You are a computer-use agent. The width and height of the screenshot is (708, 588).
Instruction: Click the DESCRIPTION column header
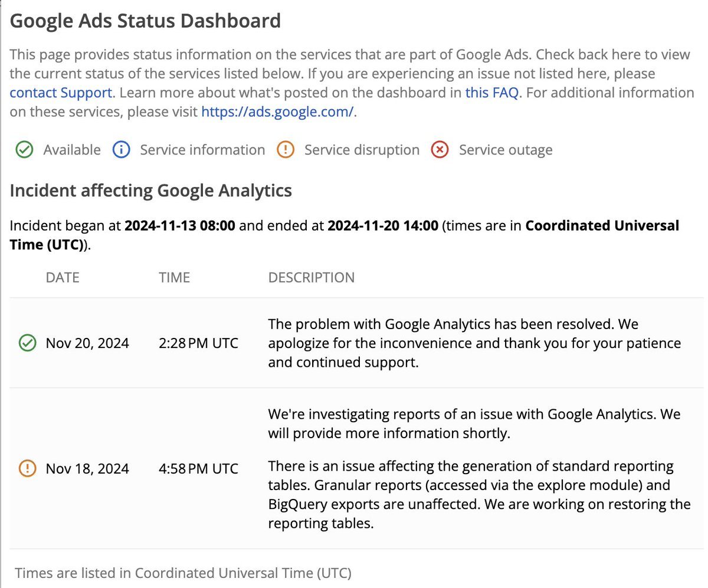(x=312, y=277)
